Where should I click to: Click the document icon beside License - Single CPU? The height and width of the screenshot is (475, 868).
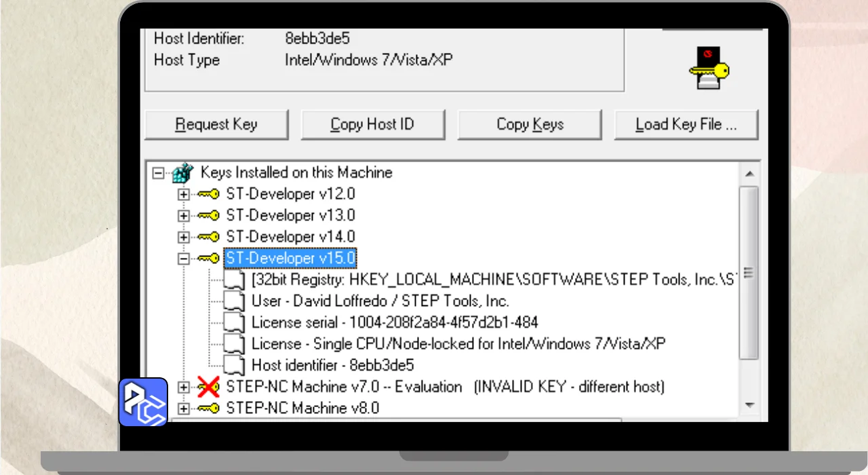coord(234,344)
